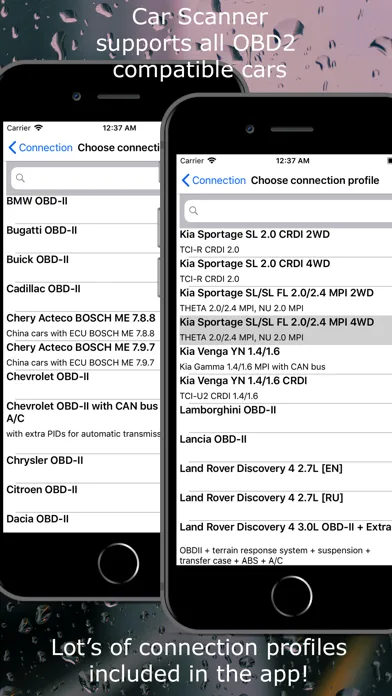Choose Land Rover Discovery 4 2.7L [EN]
The image size is (392, 696).
[x=285, y=476]
